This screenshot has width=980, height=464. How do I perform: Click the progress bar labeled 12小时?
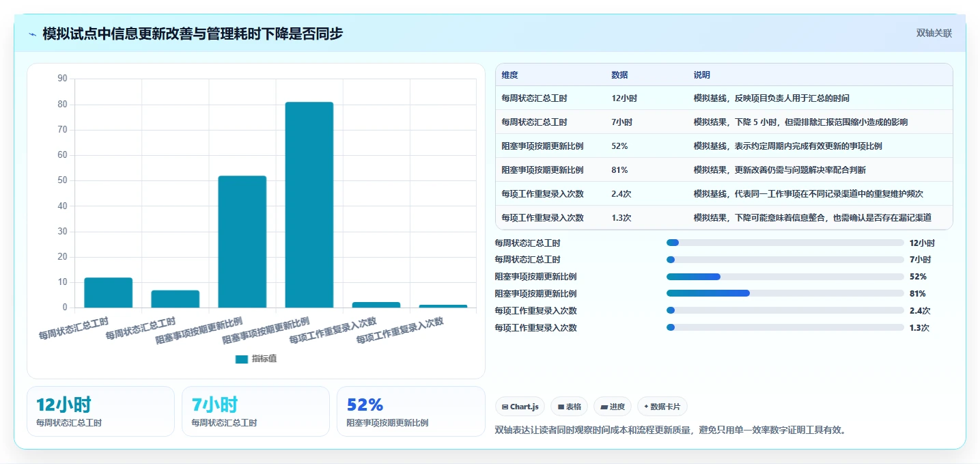785,243
